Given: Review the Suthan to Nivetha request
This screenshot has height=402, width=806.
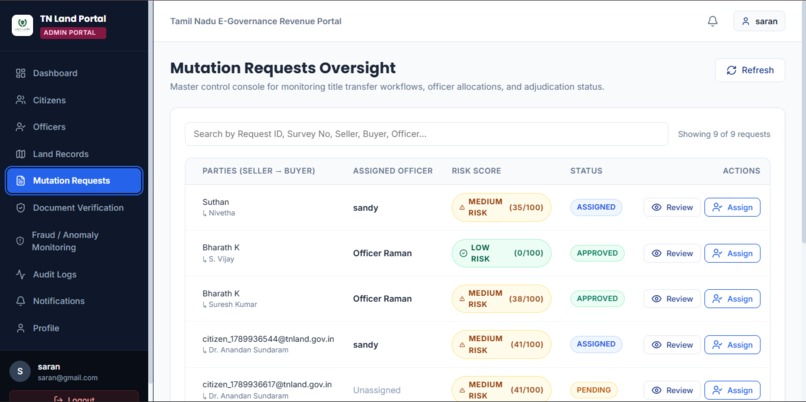Looking at the screenshot, I should pos(672,207).
